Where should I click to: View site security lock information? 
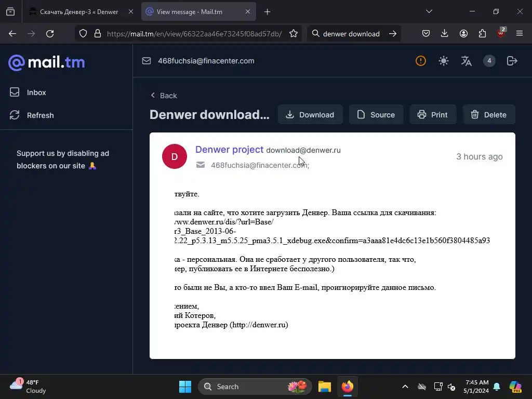98,34
